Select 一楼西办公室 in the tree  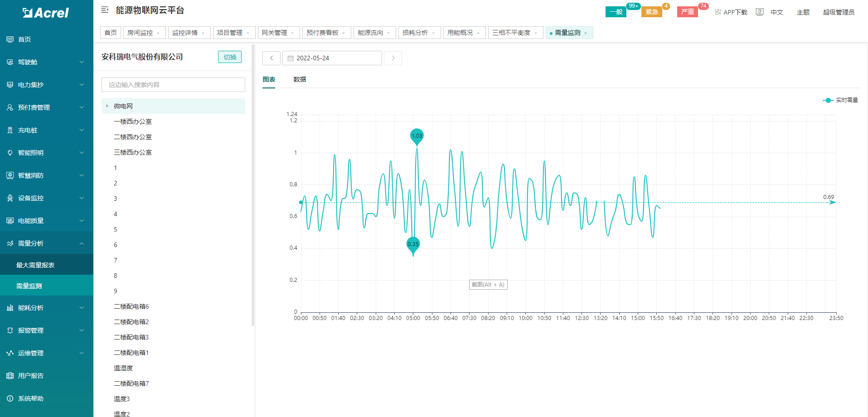tap(133, 121)
